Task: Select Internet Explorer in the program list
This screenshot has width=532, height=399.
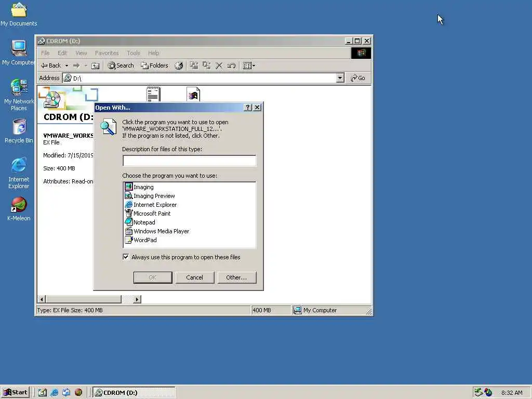Action: [151, 205]
